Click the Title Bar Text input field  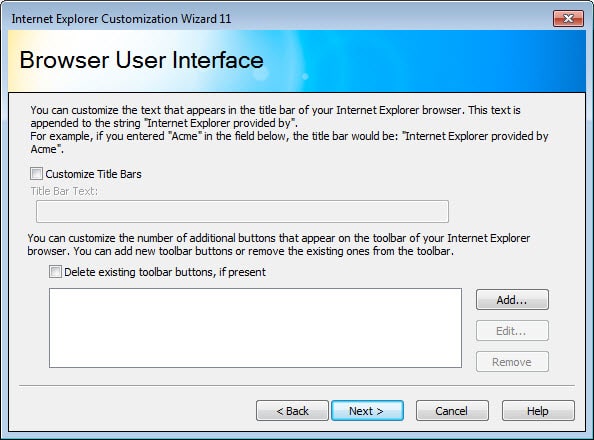(x=242, y=211)
